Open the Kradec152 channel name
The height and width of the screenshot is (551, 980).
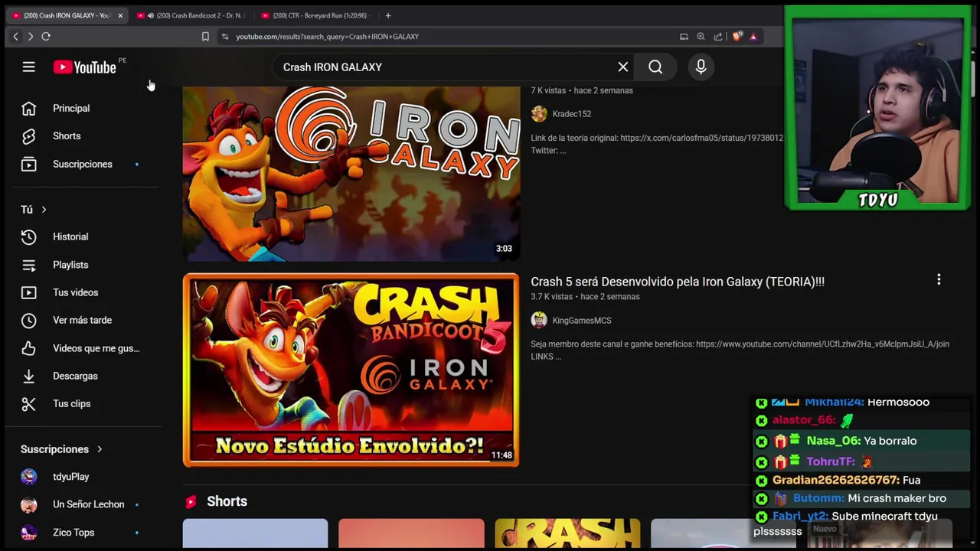[x=572, y=114]
